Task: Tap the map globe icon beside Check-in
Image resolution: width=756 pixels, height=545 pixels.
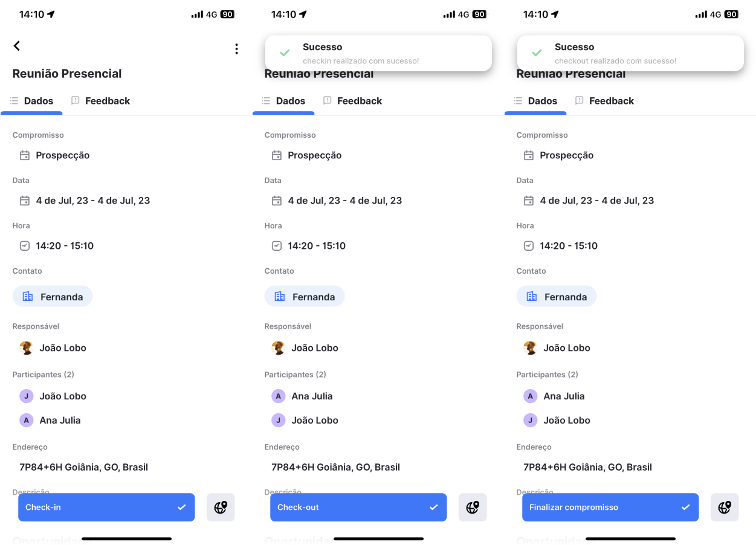Action: [x=221, y=508]
